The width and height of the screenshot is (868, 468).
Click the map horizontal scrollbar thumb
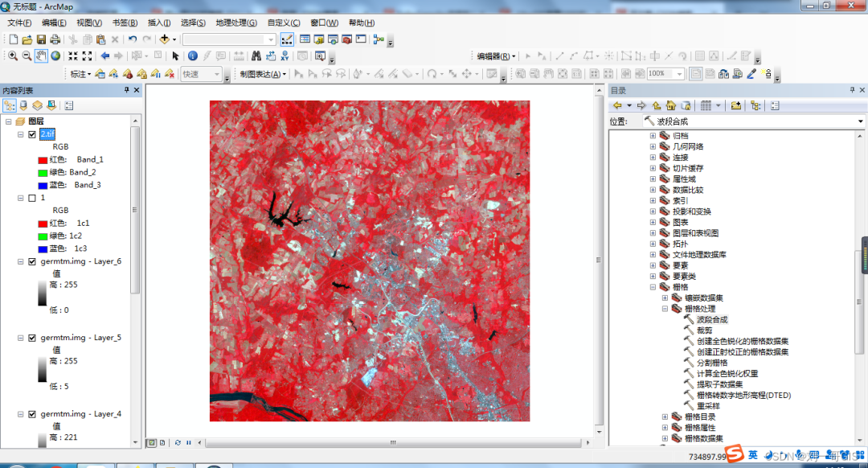coord(393,442)
